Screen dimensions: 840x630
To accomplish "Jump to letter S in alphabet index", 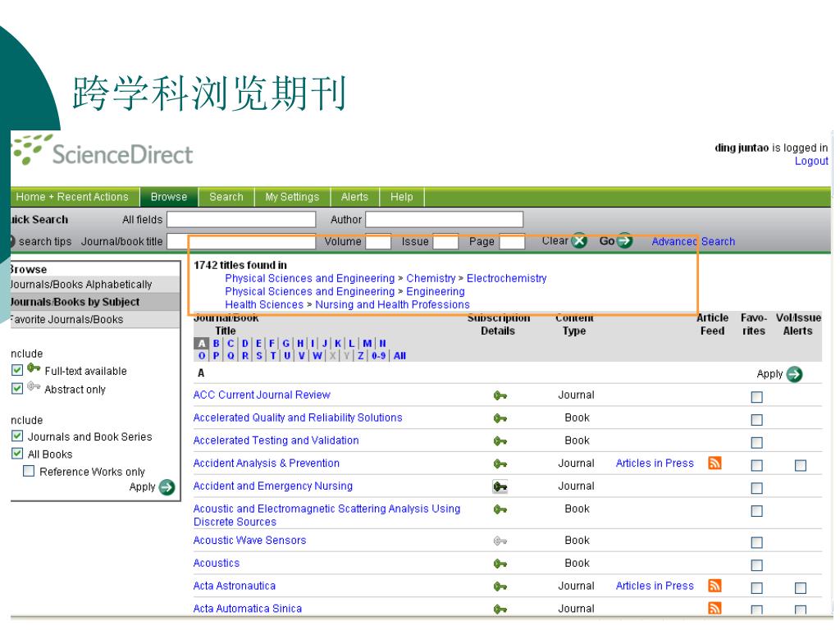I will tap(258, 356).
